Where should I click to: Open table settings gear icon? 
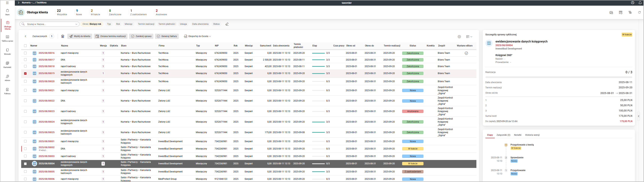(x=459, y=37)
